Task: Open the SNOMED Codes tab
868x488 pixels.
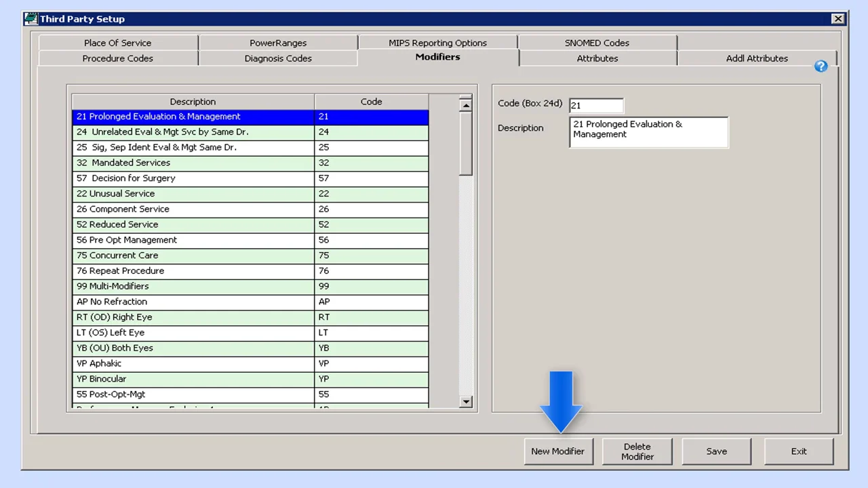Action: (597, 43)
